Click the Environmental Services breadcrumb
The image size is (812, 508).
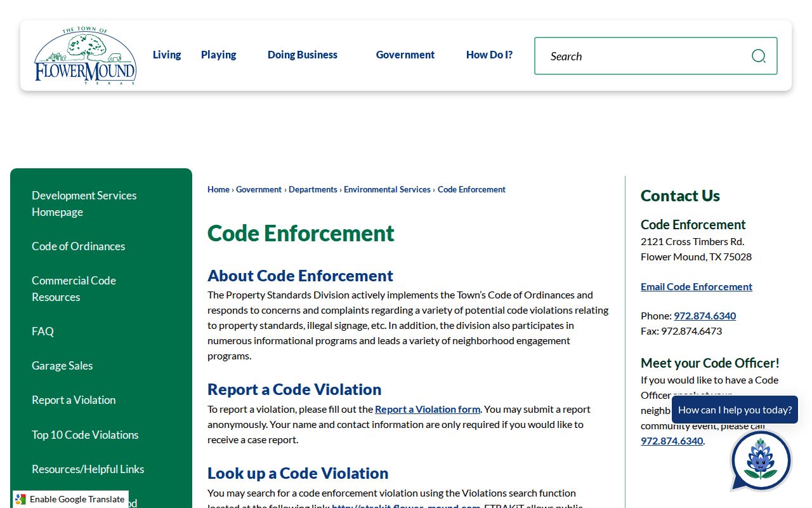[x=387, y=189]
